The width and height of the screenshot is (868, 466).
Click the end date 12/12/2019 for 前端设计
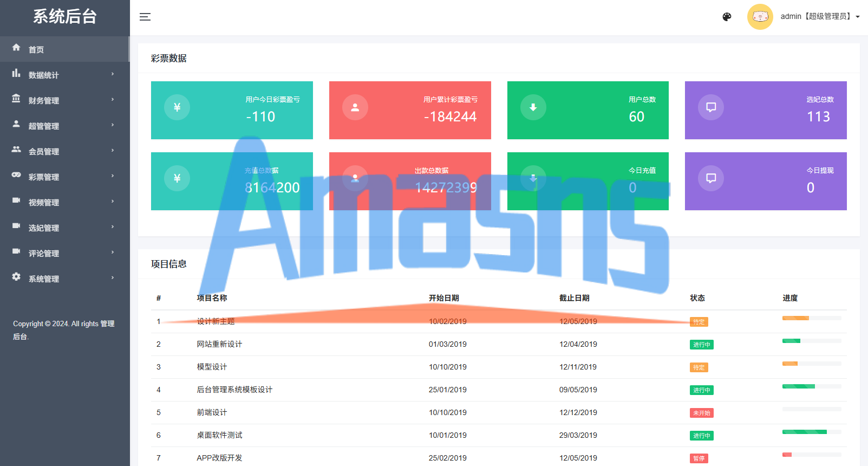click(x=578, y=412)
